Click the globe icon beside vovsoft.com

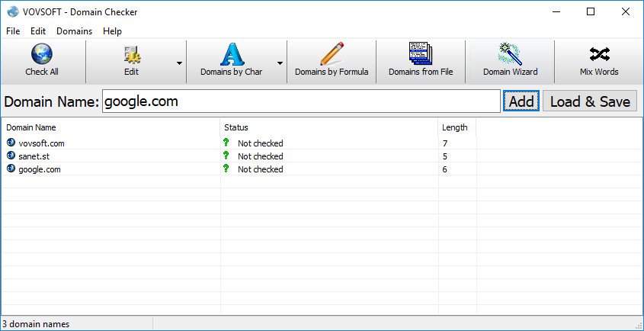click(x=11, y=143)
